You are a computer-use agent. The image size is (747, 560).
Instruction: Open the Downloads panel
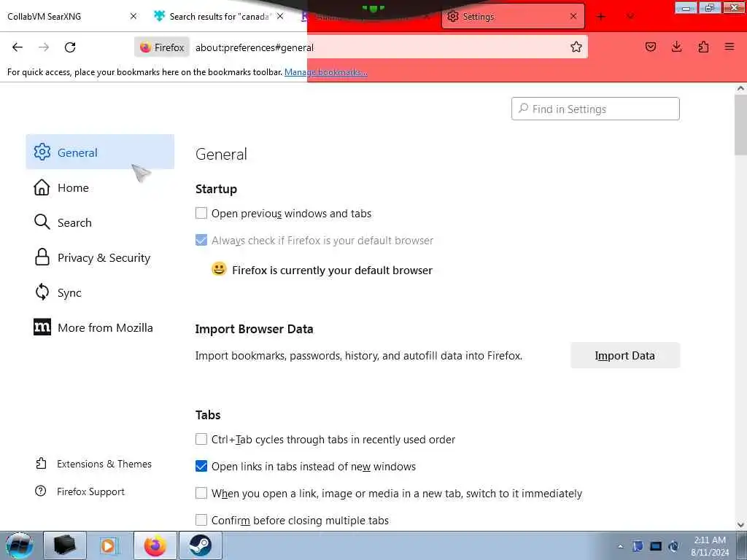pos(676,47)
